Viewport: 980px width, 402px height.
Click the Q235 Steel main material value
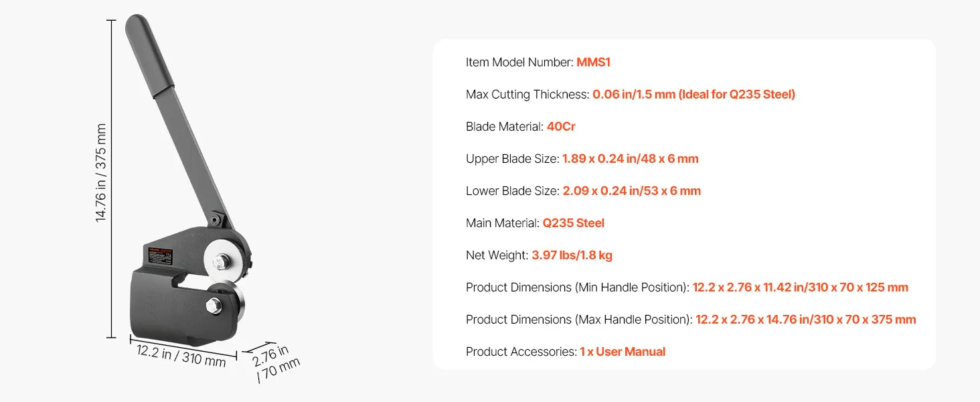[573, 223]
